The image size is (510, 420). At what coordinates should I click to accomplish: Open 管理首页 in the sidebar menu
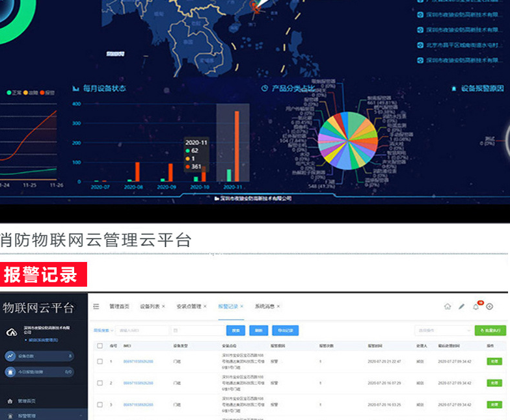coord(26,400)
